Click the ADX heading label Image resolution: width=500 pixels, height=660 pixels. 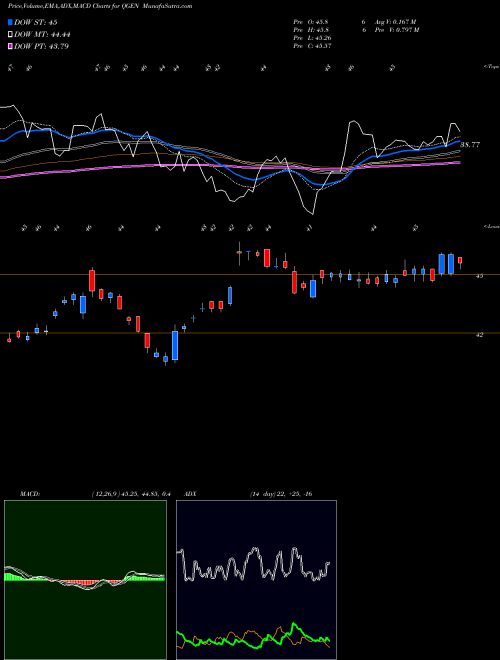(190, 494)
